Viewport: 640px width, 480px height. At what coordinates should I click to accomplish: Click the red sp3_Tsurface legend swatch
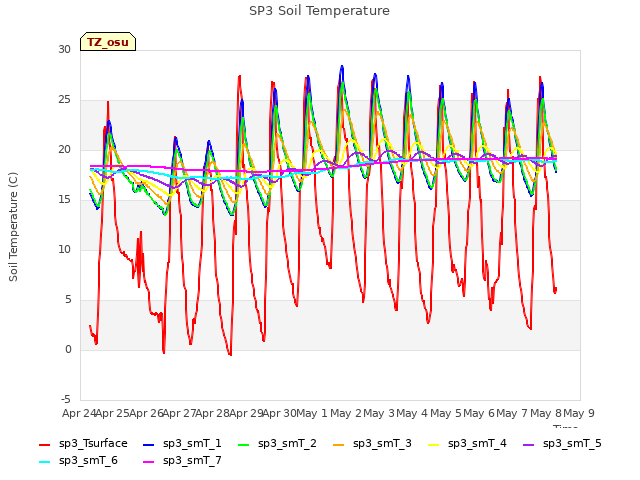pyautogui.click(x=44, y=444)
